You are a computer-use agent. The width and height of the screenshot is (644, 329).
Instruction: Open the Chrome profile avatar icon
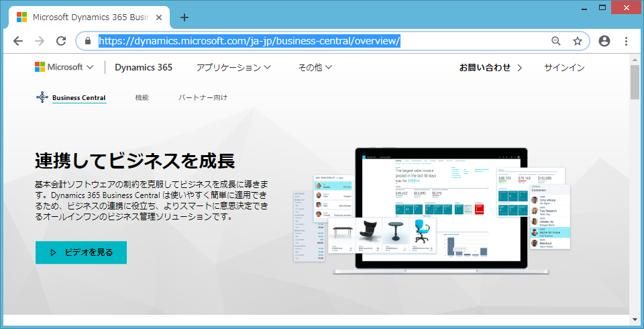pos(604,41)
